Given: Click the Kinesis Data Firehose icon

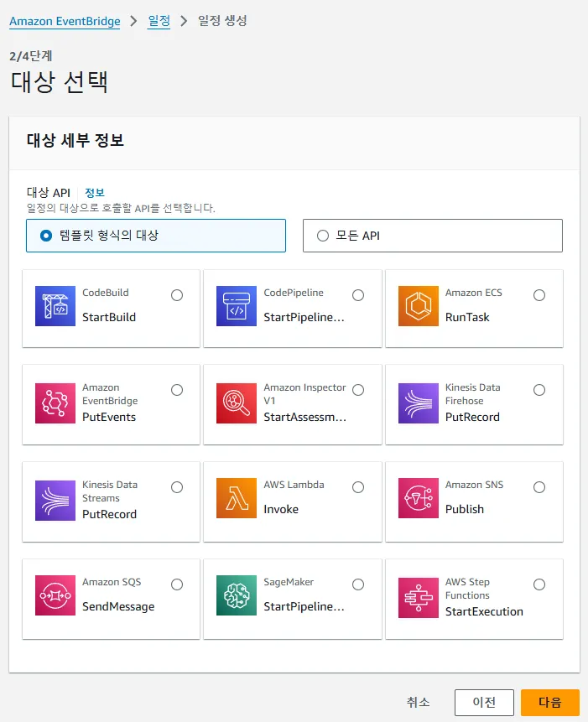Looking at the screenshot, I should (x=418, y=403).
